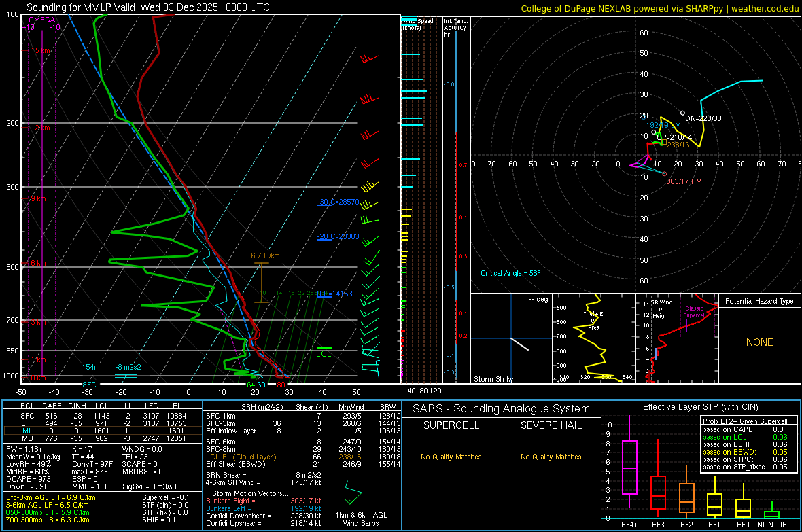Select the based on LCL: 0.06 line
The width and height of the screenshot is (802, 532).
pyautogui.click(x=745, y=437)
